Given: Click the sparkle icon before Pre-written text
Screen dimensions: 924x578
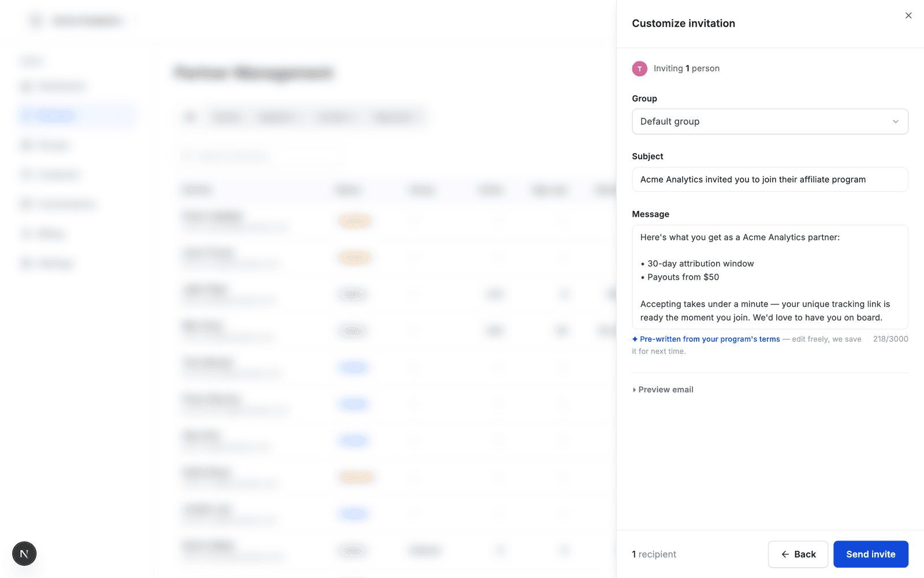Looking at the screenshot, I should click(x=635, y=339).
